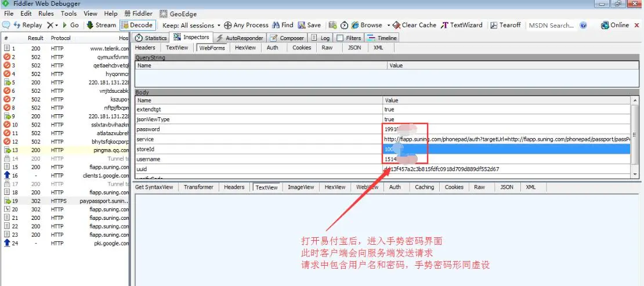Viewport: 644px width, 286px height.
Task: Click the Any Process target icon
Action: tap(227, 26)
